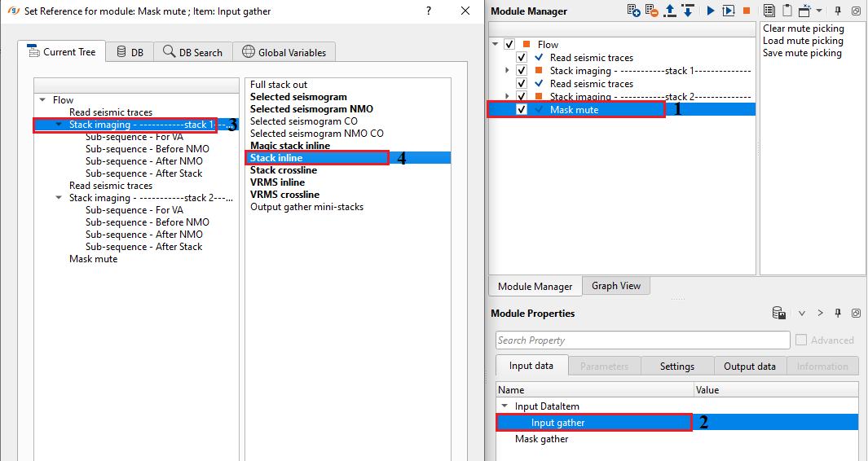Collapse Stack imaging stack 2 in Current Tree
The height and width of the screenshot is (461, 868).
pyautogui.click(x=59, y=198)
